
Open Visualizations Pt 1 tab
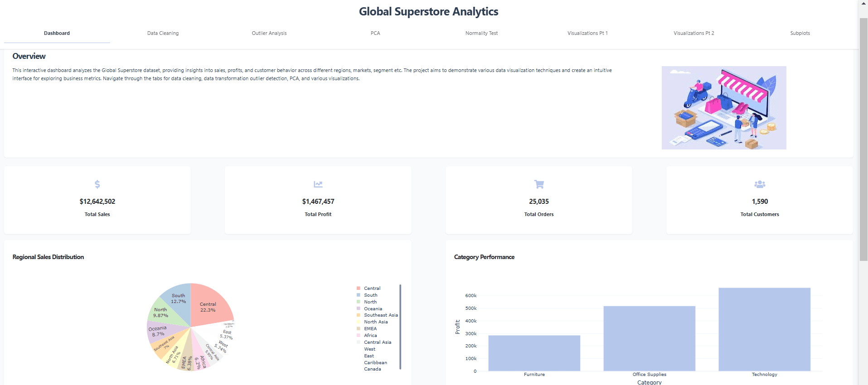pos(587,33)
